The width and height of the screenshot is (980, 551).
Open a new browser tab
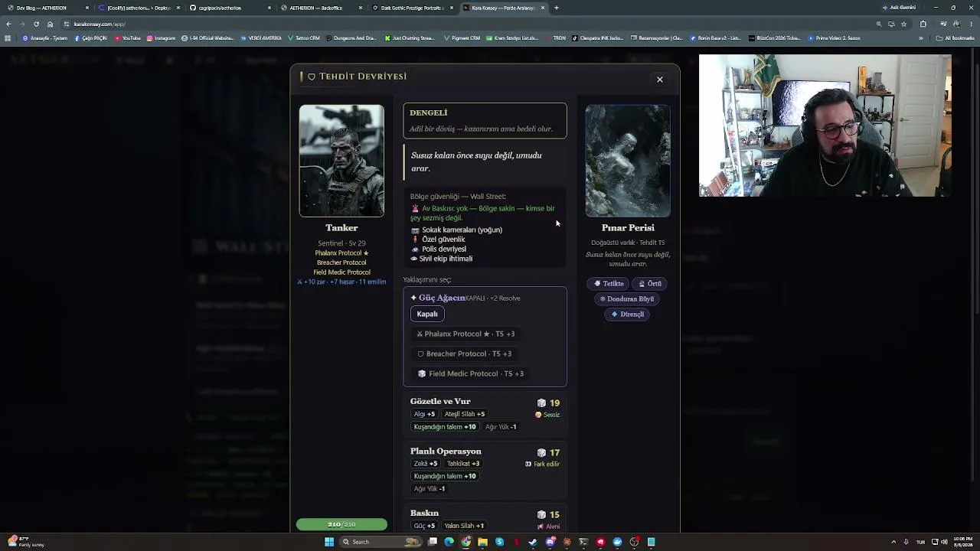coord(556,8)
